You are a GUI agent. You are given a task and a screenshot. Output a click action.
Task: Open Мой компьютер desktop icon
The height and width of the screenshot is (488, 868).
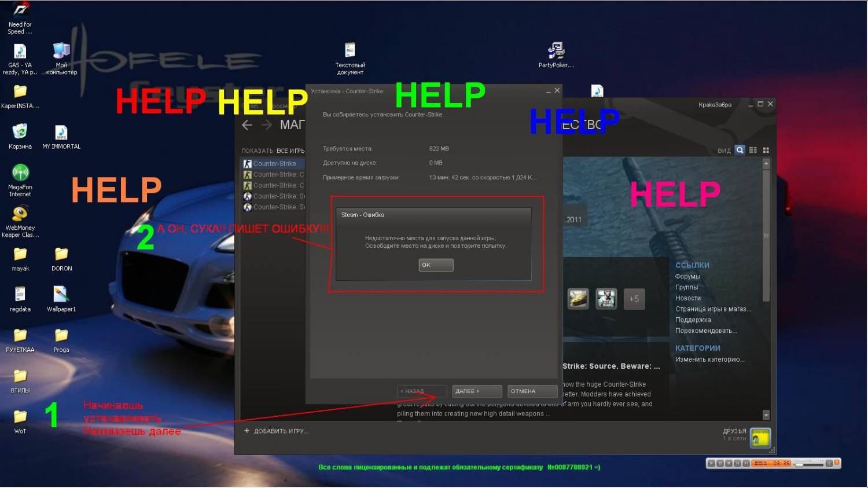[x=61, y=60]
